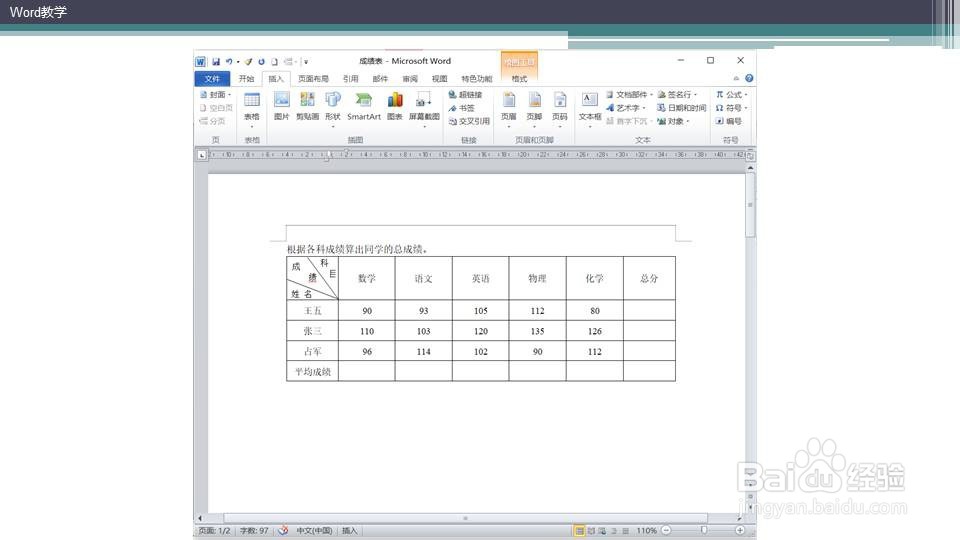Open the 对象 (Object) dropdown
Image resolution: width=960 pixels, height=540 pixels.
[x=673, y=121]
